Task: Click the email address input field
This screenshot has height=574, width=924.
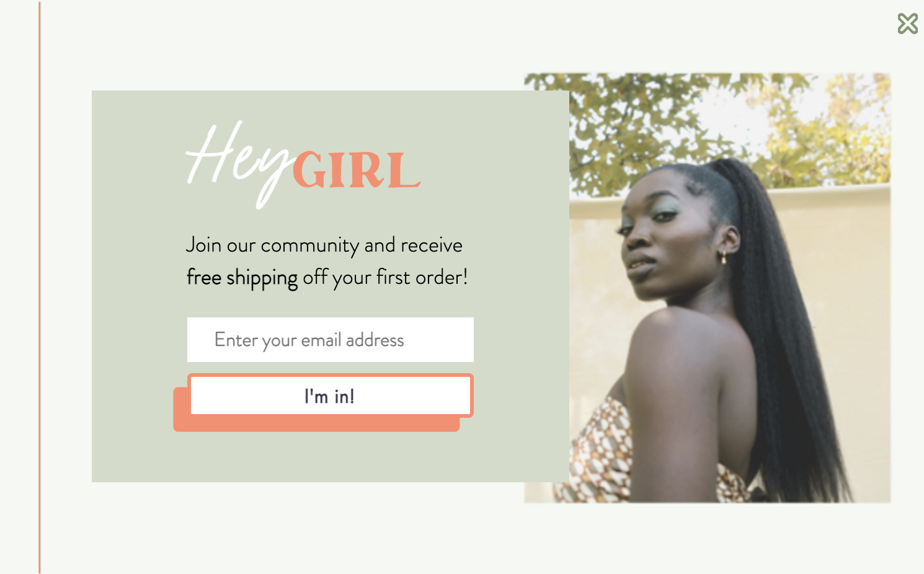Action: 331,340
